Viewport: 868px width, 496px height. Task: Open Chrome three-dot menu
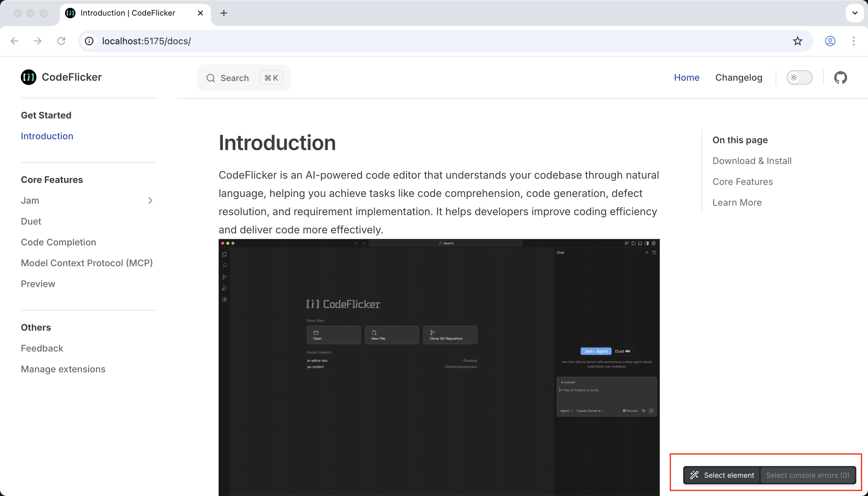pyautogui.click(x=853, y=41)
